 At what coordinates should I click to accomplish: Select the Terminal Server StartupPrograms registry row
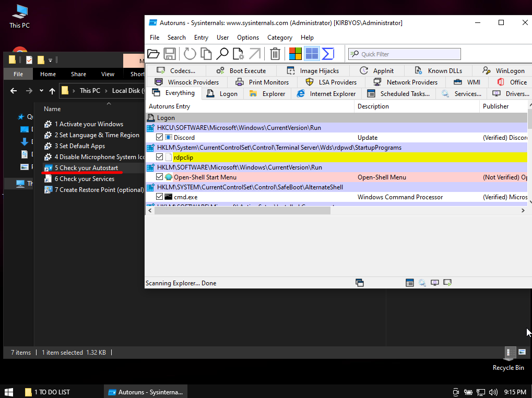337,148
